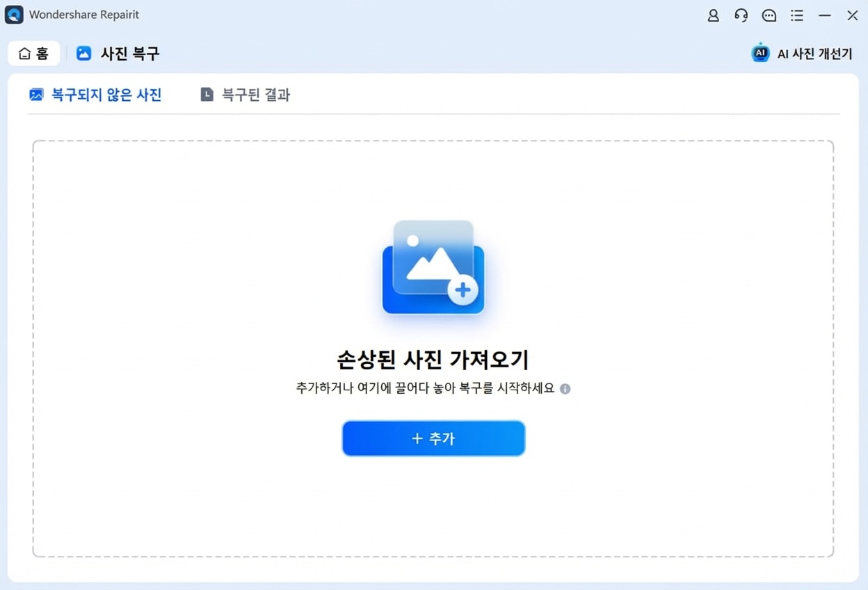Click the large add-photo illustration

pyautogui.click(x=433, y=268)
